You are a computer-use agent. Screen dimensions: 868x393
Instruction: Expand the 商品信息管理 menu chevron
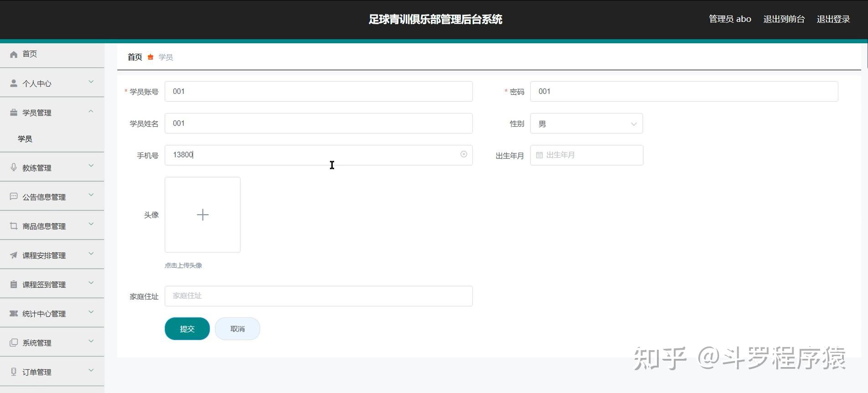click(x=91, y=224)
